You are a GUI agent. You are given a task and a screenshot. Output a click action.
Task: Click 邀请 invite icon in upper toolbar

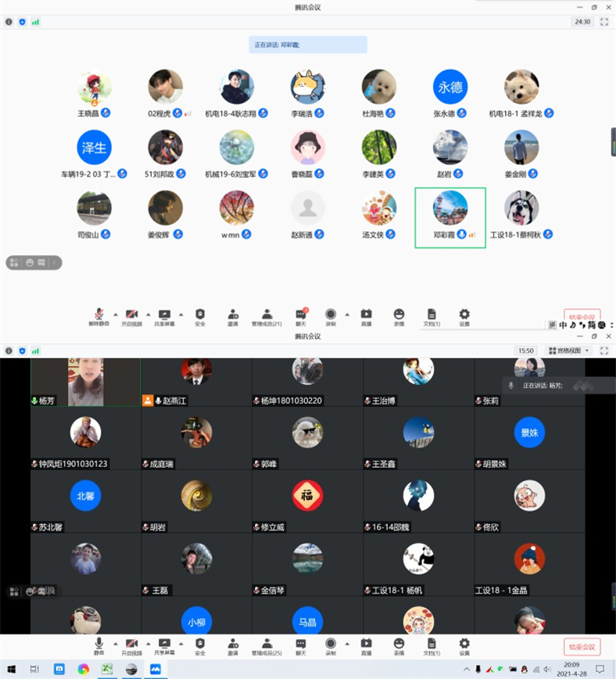pos(233,314)
